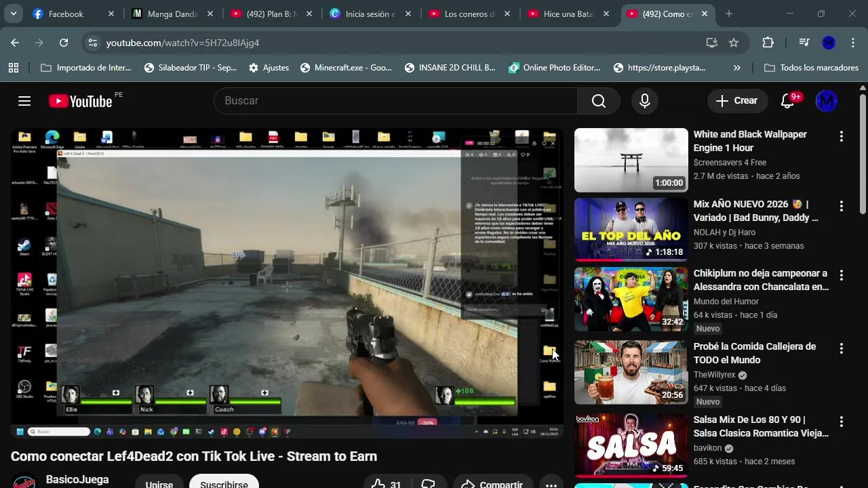The height and width of the screenshot is (488, 868).
Task: Open TheWillyrex street food thumbnail
Action: point(631,372)
